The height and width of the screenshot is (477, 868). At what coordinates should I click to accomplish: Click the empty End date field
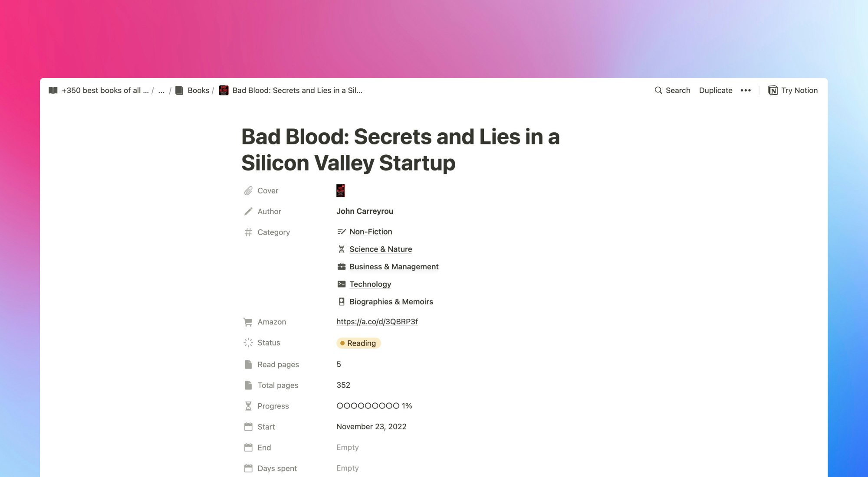[x=348, y=448]
